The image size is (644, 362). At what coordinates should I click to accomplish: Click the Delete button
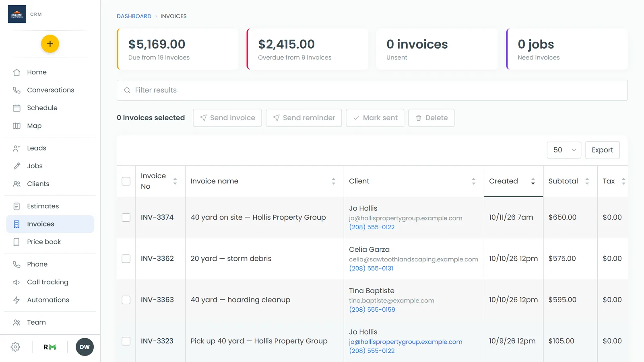tap(431, 118)
